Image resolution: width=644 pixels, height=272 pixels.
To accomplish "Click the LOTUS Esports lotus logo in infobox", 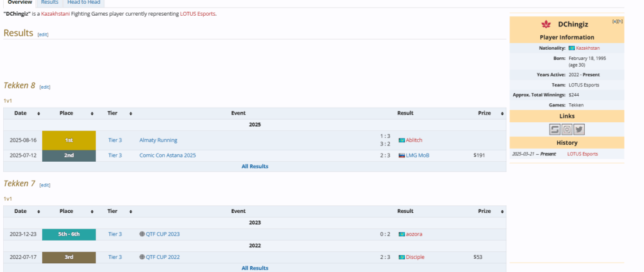I will 545,25.
